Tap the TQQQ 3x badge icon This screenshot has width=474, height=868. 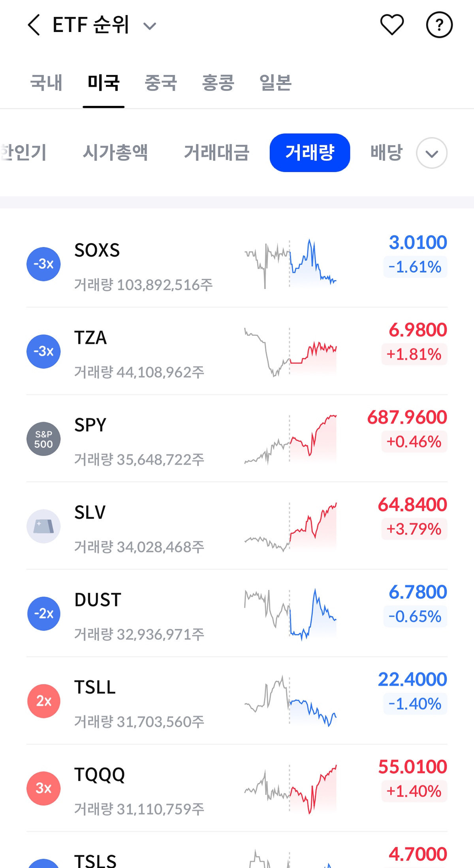pos(43,788)
